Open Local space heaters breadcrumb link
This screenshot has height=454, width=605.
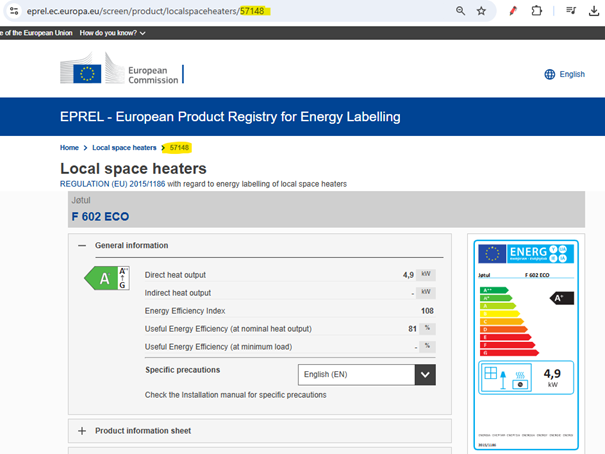tap(125, 147)
